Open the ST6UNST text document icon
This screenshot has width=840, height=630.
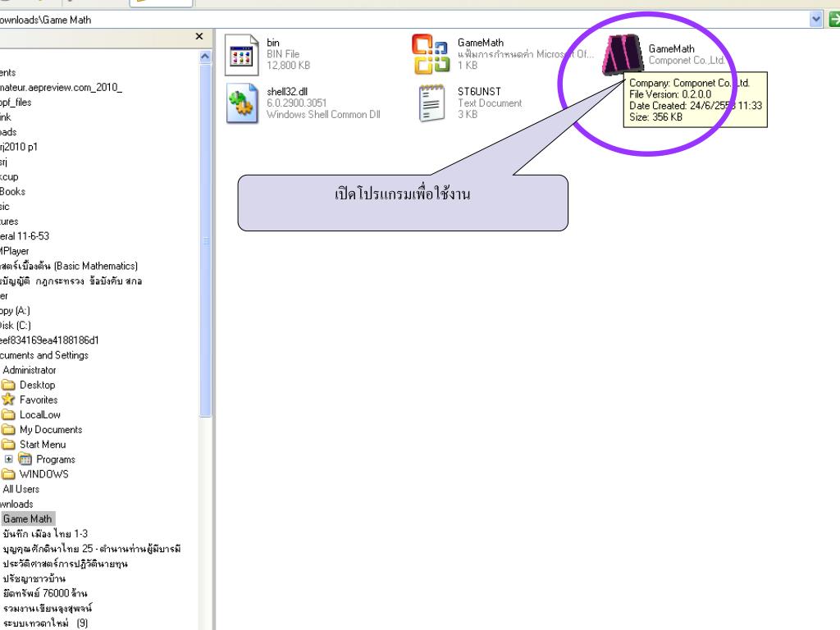point(431,103)
